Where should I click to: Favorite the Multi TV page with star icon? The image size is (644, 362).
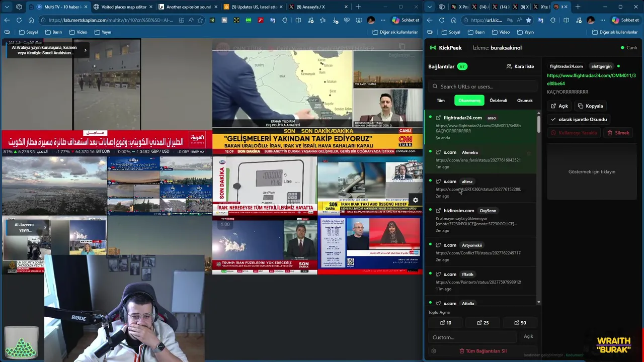pos(200,20)
